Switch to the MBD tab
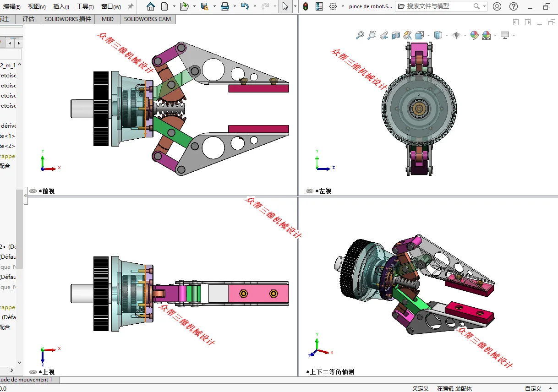The height and width of the screenshot is (392, 558). 108,19
